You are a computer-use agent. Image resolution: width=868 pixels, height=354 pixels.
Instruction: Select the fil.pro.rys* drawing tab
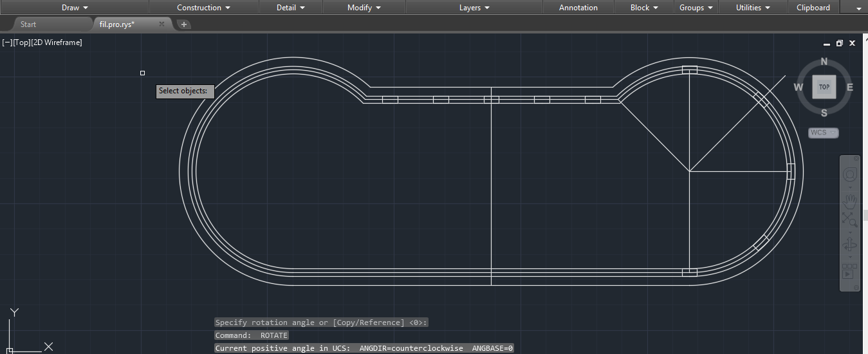[117, 24]
